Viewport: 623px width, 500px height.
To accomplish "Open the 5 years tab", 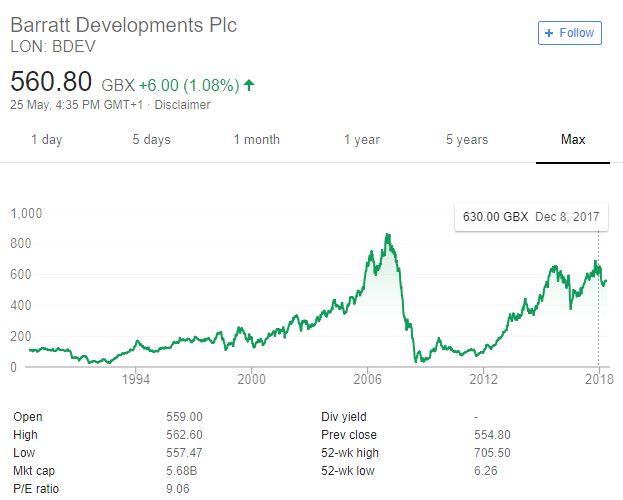I will click(x=467, y=139).
